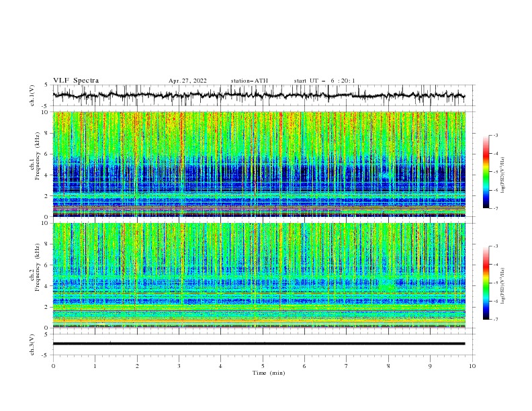Click the "6" kHz tick on ch.1 frequency axis

48,154
